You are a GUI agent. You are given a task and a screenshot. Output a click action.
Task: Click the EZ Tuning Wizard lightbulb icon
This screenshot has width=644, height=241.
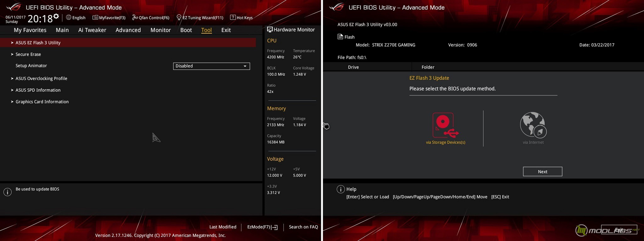(179, 17)
